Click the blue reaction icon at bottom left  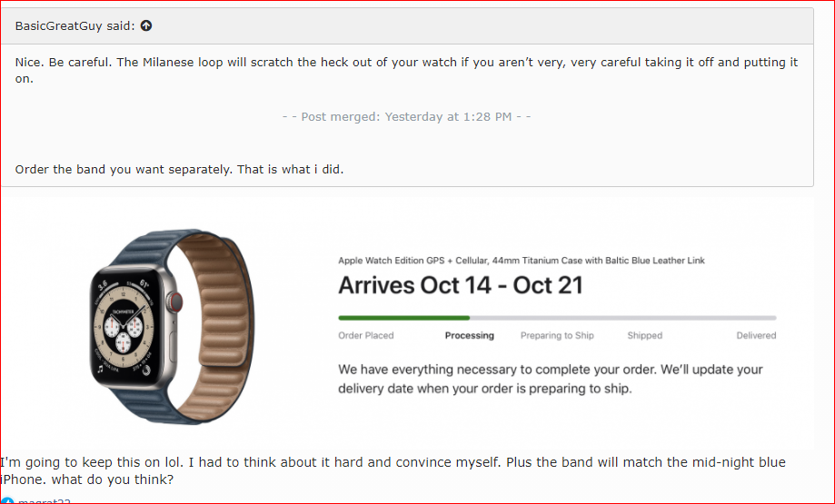click(7, 500)
